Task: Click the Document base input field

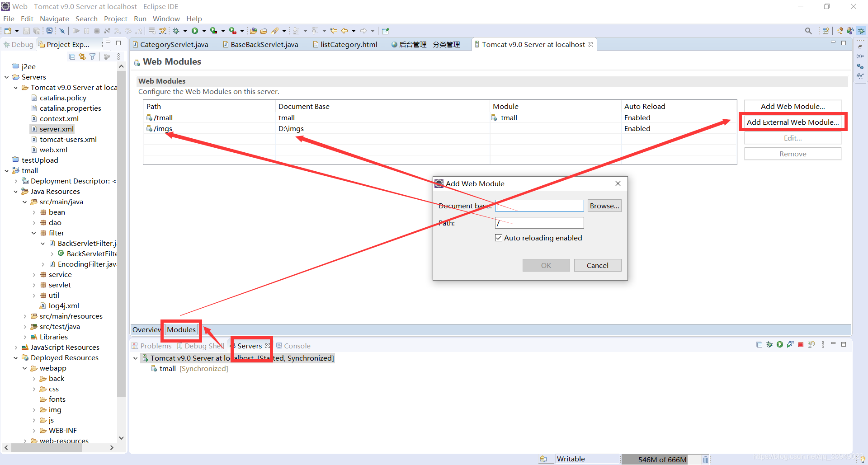Action: point(539,206)
